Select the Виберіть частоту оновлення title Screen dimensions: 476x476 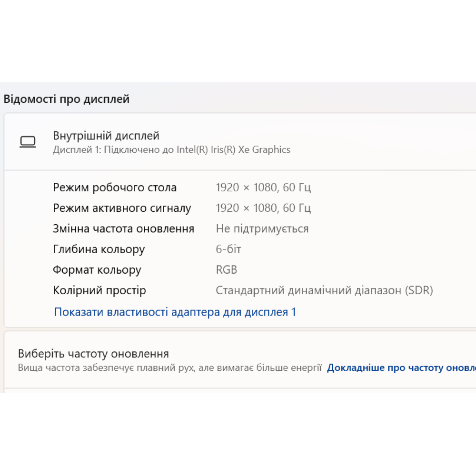point(93,354)
